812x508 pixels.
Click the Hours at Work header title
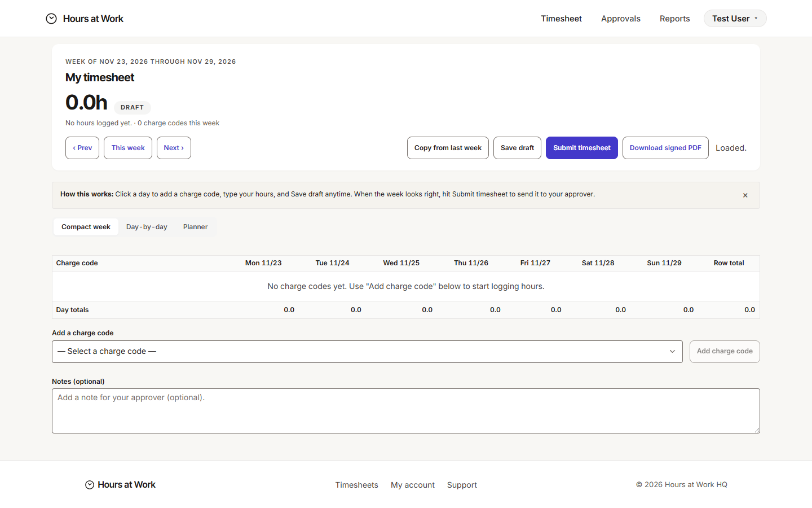click(x=93, y=19)
